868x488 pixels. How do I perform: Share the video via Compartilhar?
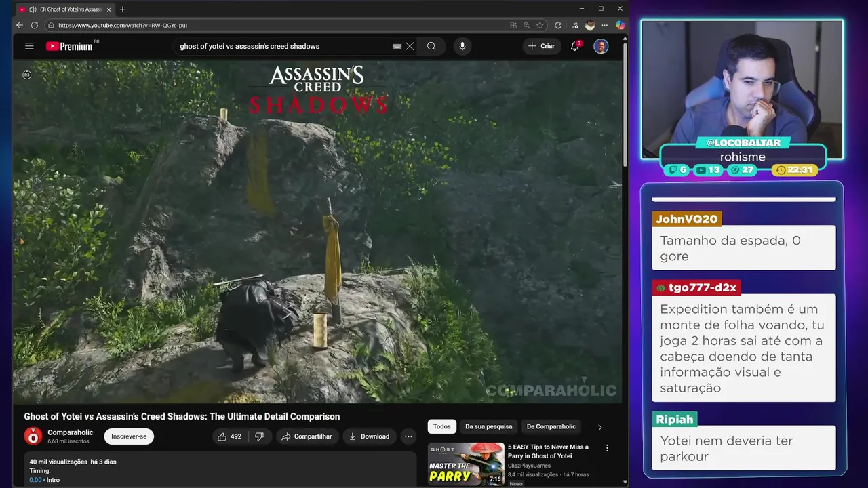pyautogui.click(x=307, y=436)
